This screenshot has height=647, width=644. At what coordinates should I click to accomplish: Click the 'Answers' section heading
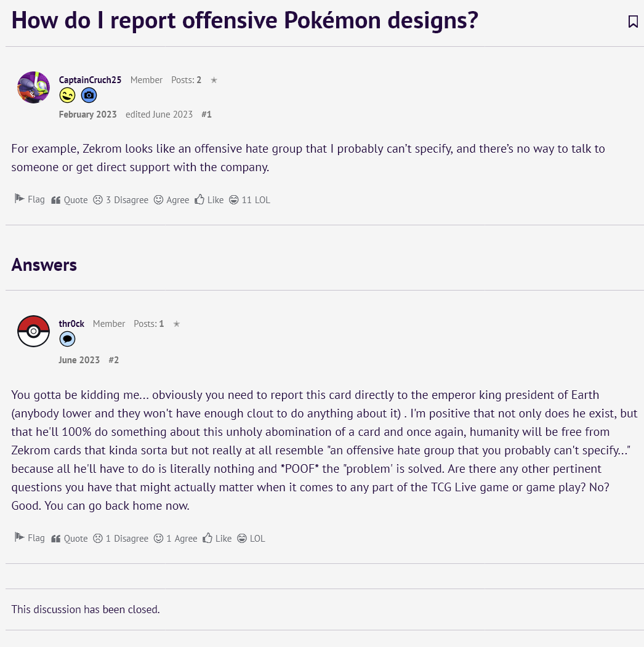(44, 265)
